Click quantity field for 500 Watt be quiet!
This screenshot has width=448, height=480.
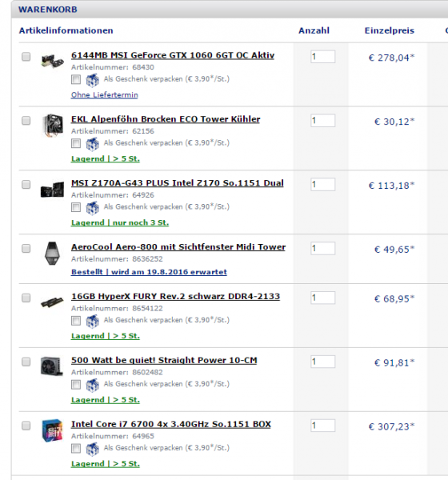pos(322,362)
